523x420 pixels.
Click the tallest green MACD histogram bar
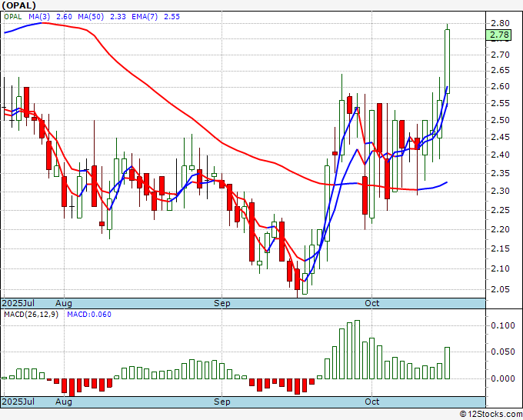(x=357, y=349)
